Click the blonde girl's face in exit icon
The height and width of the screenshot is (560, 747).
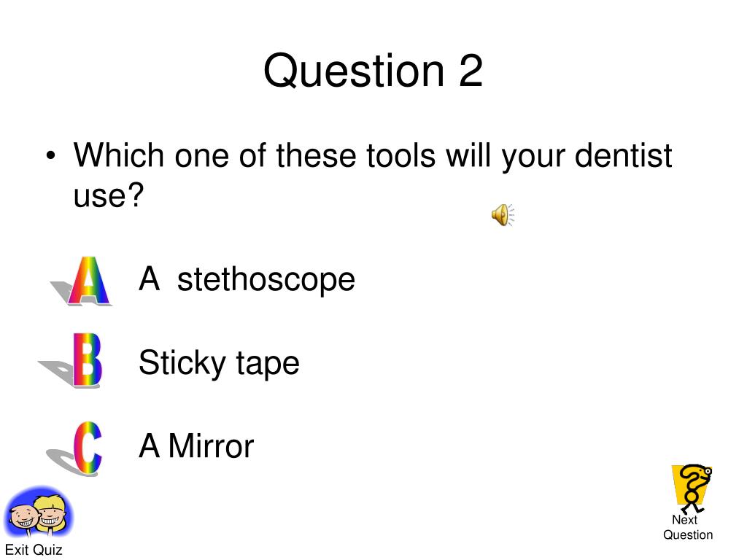point(51,513)
